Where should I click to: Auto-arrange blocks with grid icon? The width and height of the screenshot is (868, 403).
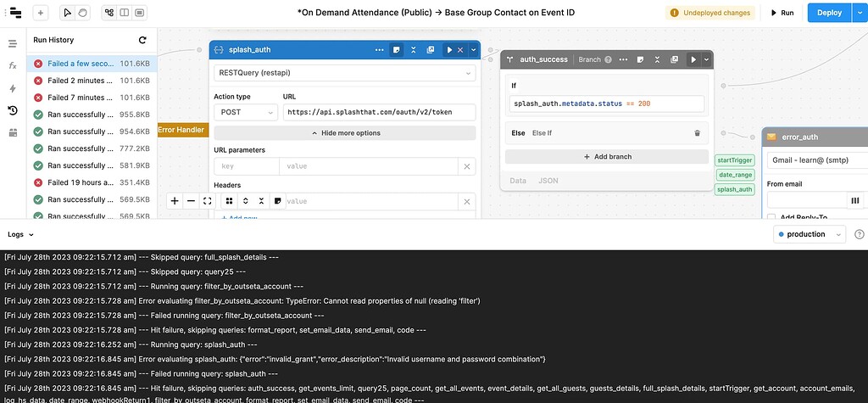click(229, 201)
